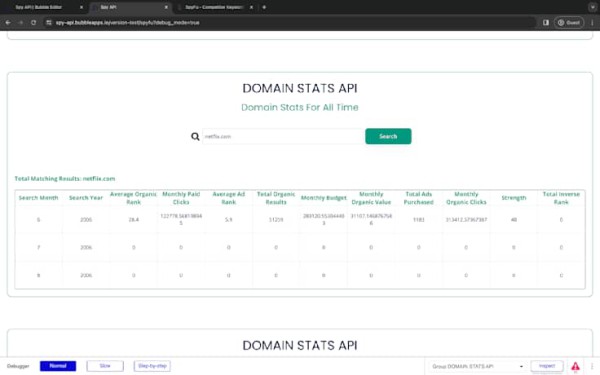Open the Guest profile button
This screenshot has height=375, width=600.
tap(569, 23)
